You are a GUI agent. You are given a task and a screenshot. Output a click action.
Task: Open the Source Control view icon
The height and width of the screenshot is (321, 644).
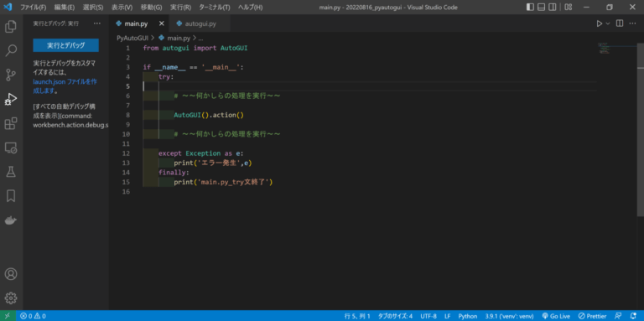[11, 75]
